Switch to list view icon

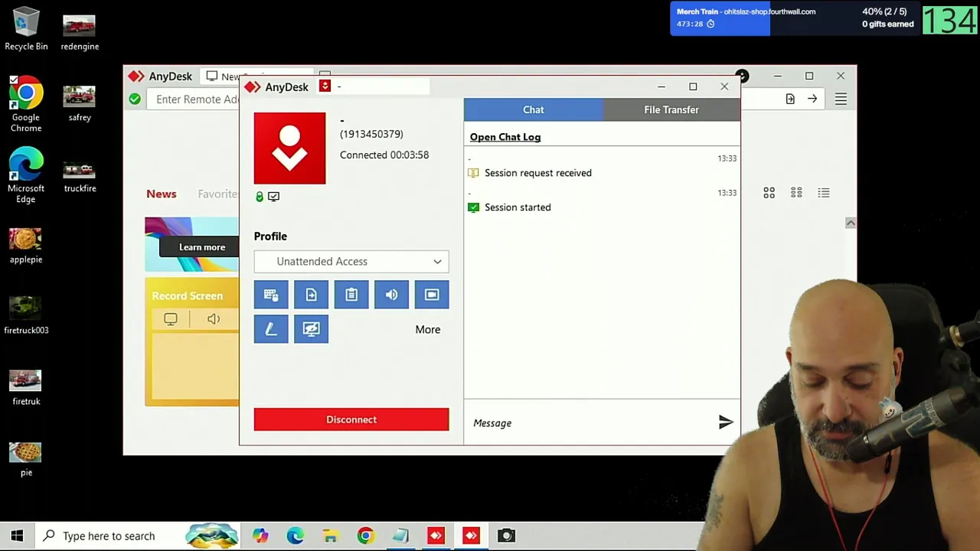pos(824,193)
